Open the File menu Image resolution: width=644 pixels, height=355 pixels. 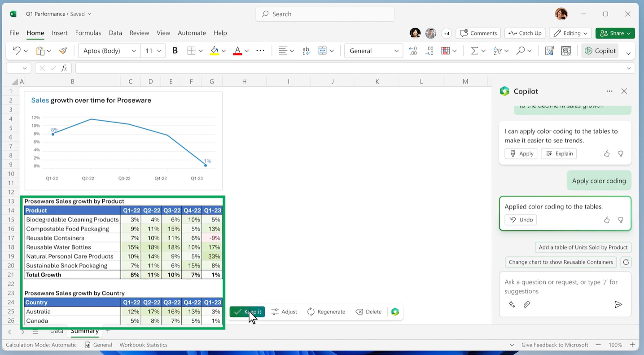pos(14,33)
